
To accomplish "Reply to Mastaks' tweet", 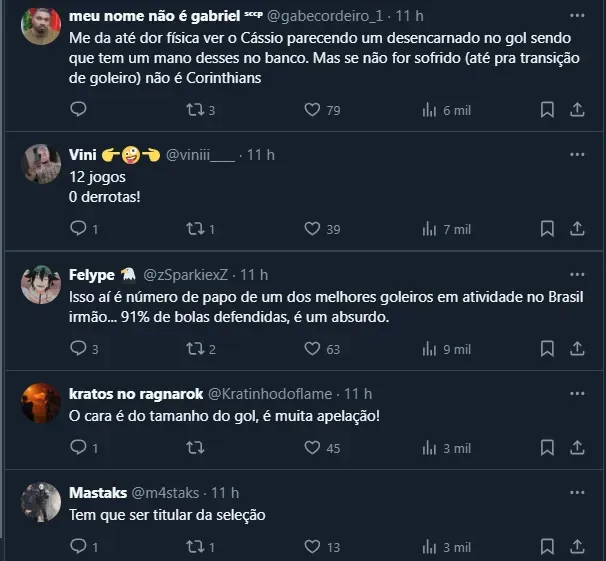I will tap(79, 547).
